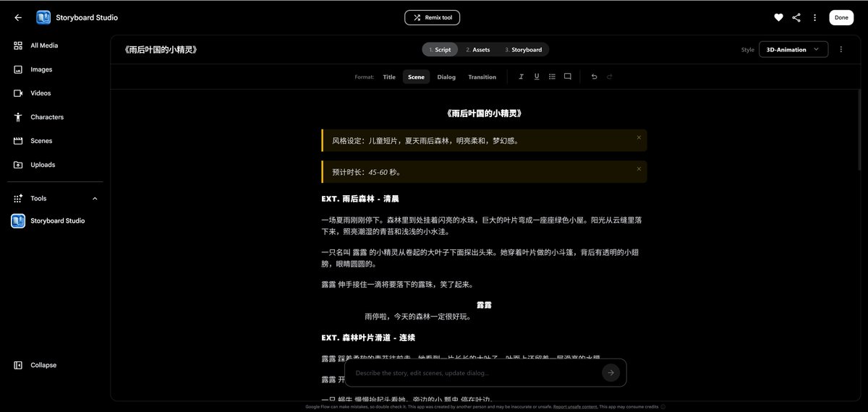Open the Remix tool button
868x412 pixels.
point(432,17)
